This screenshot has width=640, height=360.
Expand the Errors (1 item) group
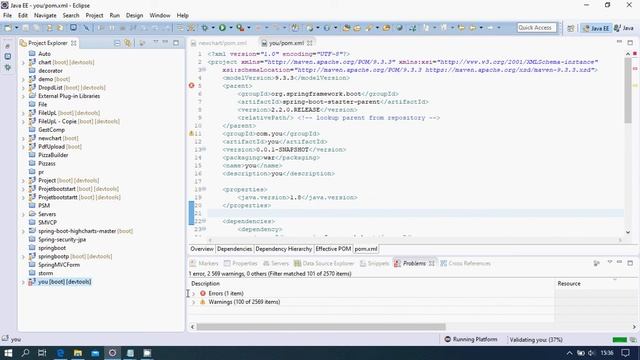(193, 293)
